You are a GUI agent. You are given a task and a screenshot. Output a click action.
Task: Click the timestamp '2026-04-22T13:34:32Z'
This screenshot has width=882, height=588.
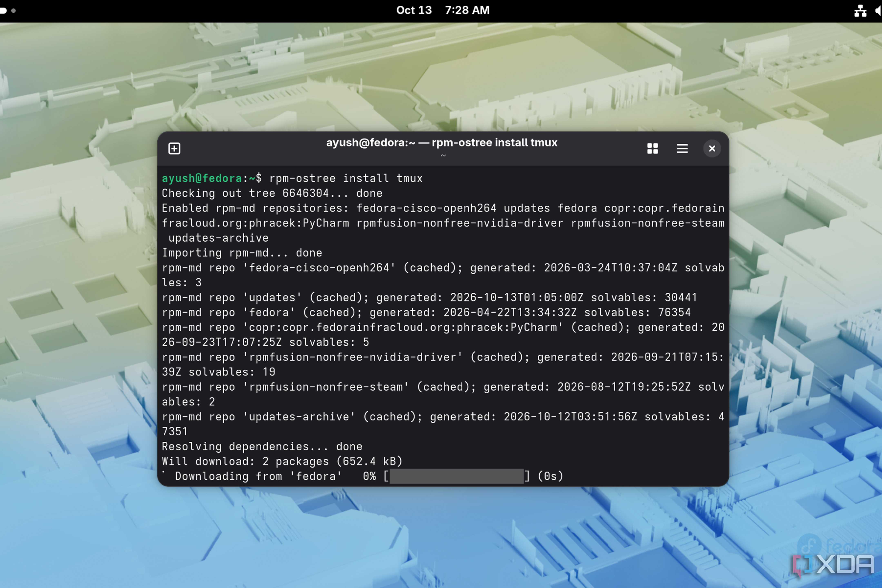[510, 312]
